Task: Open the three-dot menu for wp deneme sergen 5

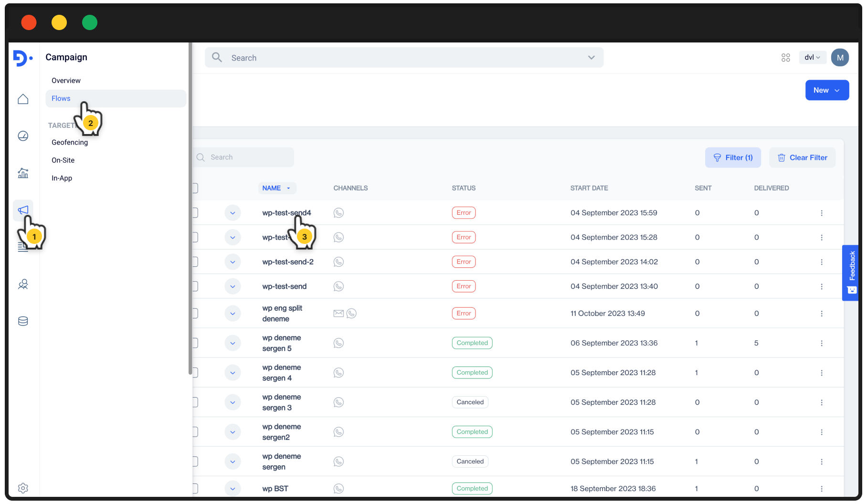Action: click(x=822, y=343)
